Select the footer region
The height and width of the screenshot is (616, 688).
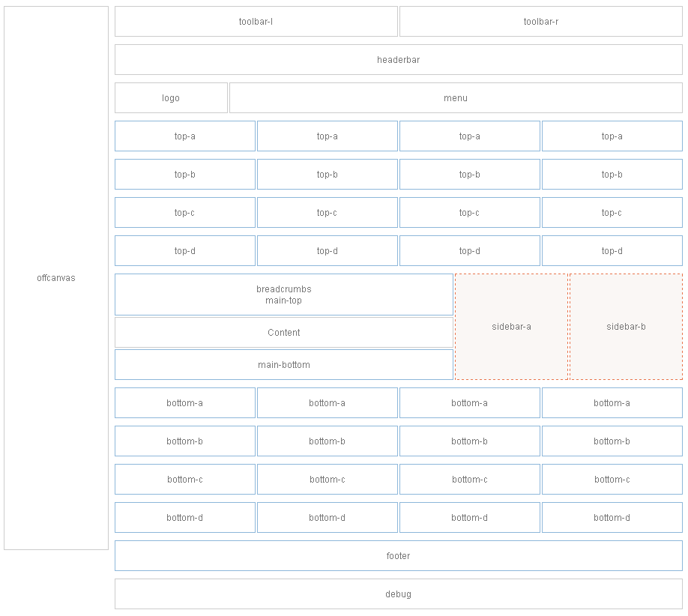tap(398, 555)
